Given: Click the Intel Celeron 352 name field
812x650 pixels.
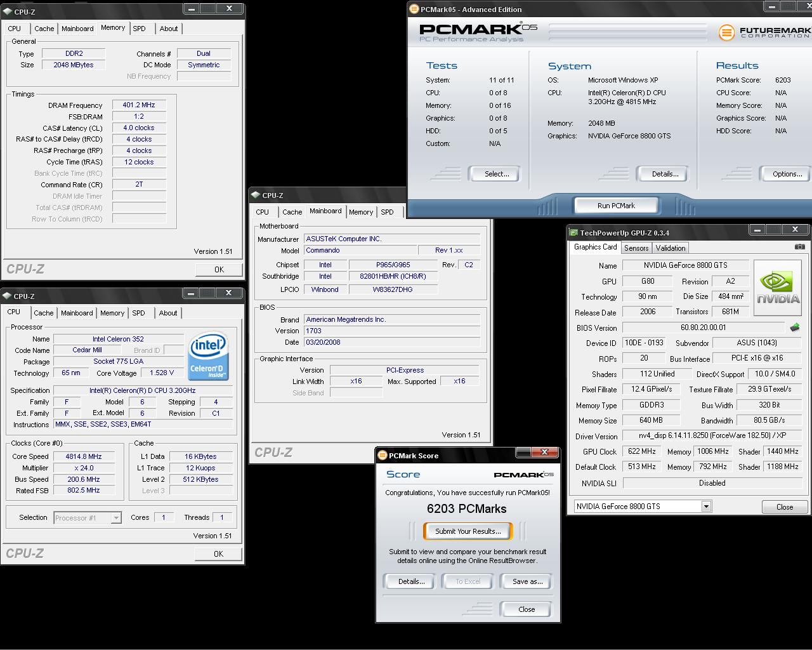Looking at the screenshot, I should tap(118, 339).
